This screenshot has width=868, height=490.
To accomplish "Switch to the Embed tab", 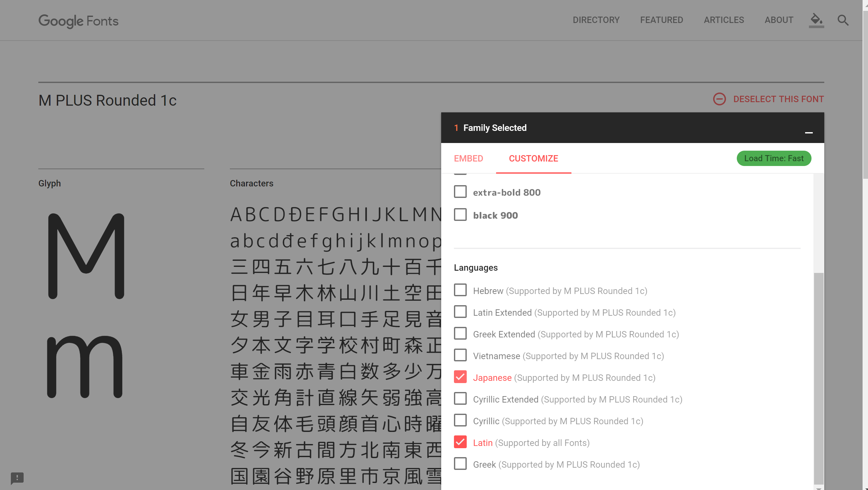I will [468, 158].
